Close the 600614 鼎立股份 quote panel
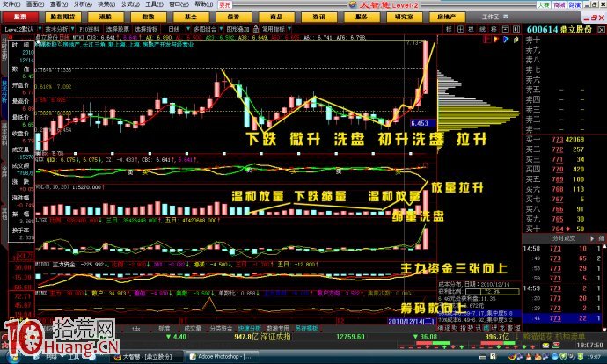607x364 pixels. click(x=601, y=29)
